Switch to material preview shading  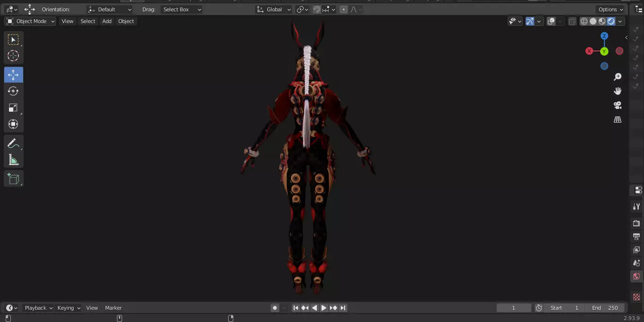(x=602, y=21)
